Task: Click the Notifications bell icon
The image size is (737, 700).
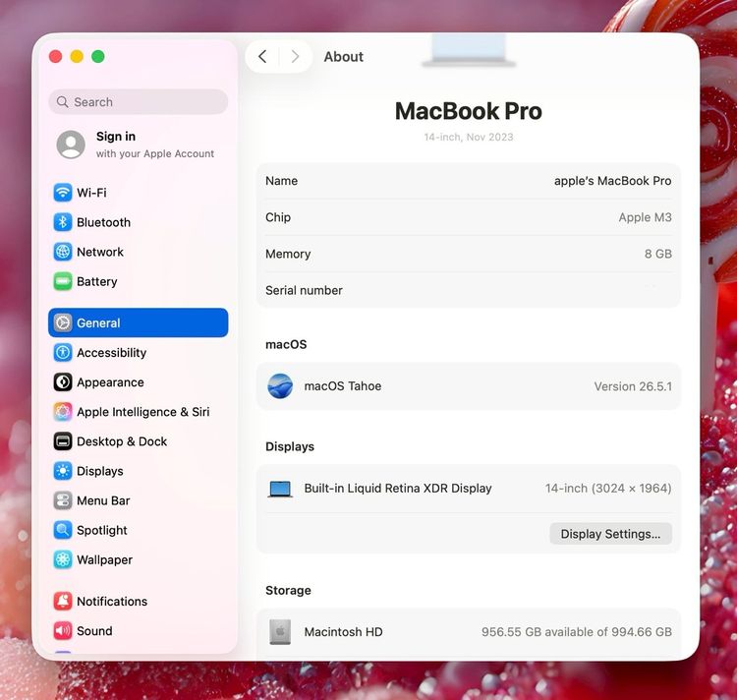Action: pos(63,601)
